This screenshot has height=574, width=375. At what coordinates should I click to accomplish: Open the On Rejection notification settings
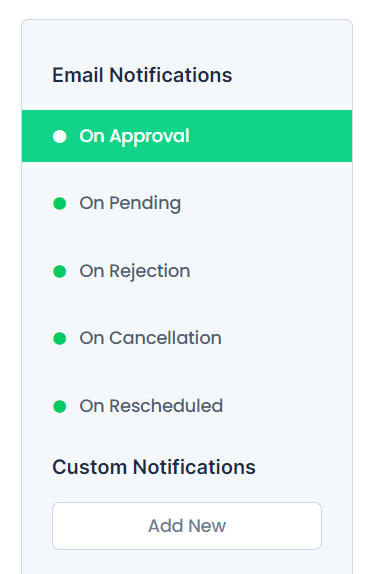click(187, 271)
